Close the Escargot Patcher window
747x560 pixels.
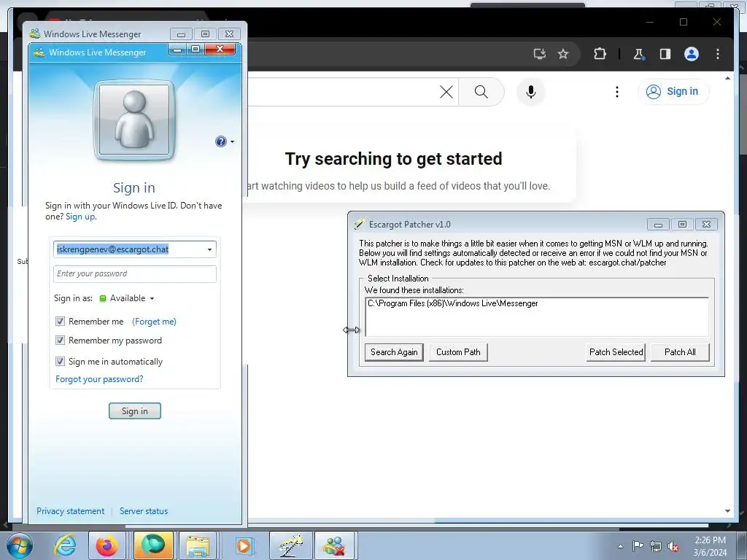tap(706, 225)
